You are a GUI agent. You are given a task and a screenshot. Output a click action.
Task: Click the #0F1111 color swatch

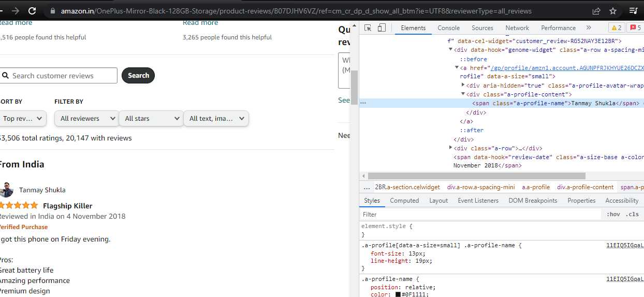point(398,294)
